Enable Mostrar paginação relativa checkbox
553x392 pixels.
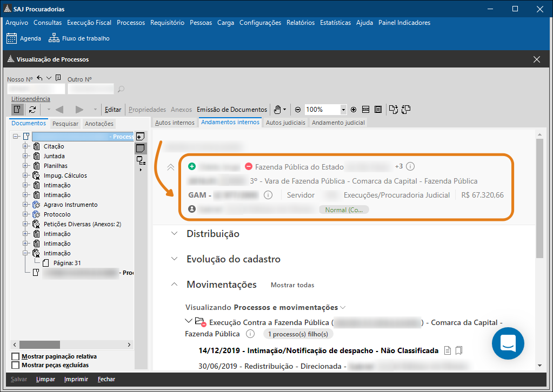(16, 357)
